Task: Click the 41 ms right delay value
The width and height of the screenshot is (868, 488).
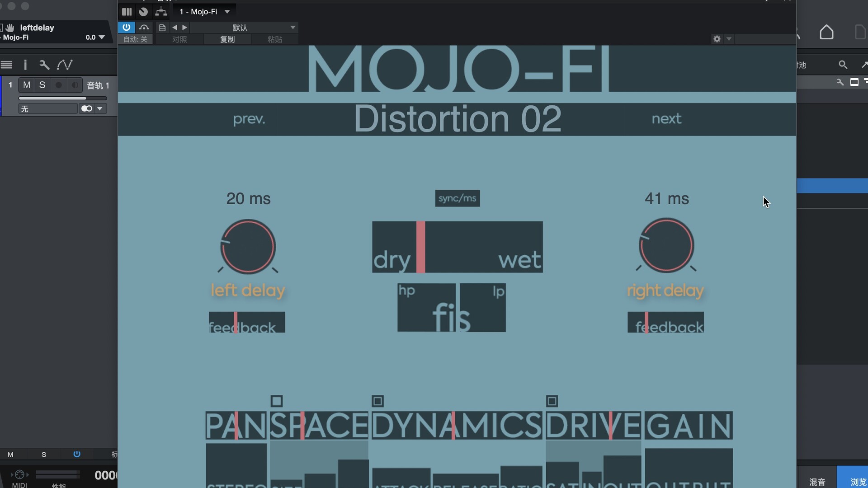Action: click(x=667, y=198)
